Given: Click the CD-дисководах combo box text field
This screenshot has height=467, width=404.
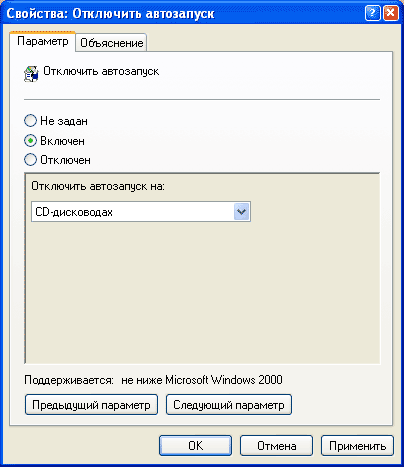Looking at the screenshot, I should click(x=133, y=212).
